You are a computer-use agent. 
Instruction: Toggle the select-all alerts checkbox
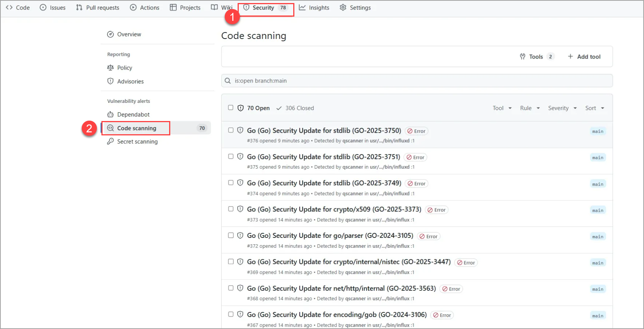(x=230, y=108)
